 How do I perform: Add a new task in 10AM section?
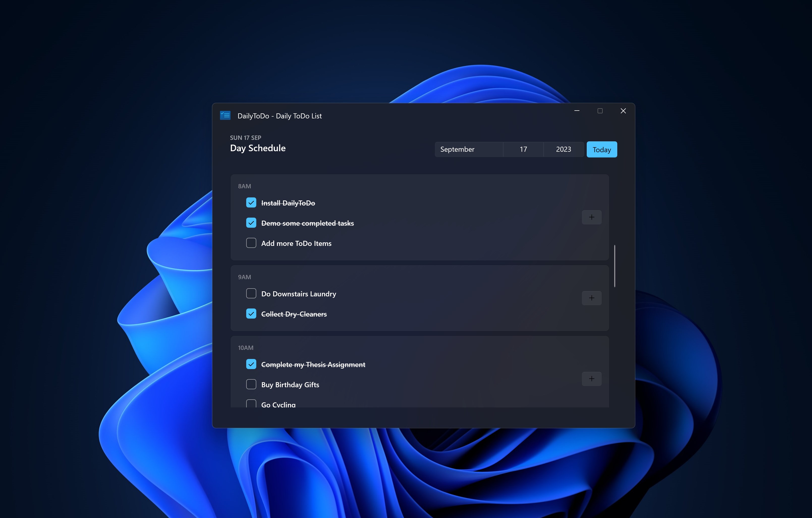click(592, 379)
